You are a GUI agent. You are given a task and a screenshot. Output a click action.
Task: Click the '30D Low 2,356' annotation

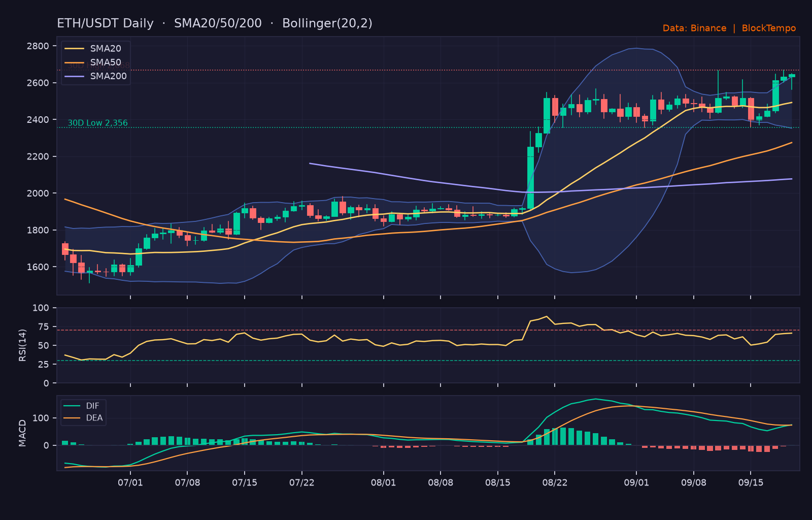pos(98,123)
